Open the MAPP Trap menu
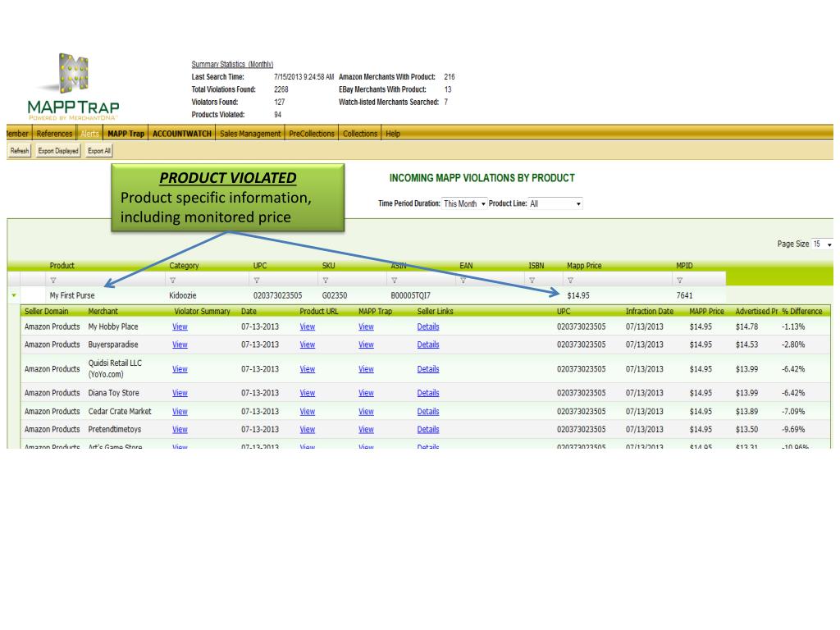The image size is (840, 630). tap(126, 134)
